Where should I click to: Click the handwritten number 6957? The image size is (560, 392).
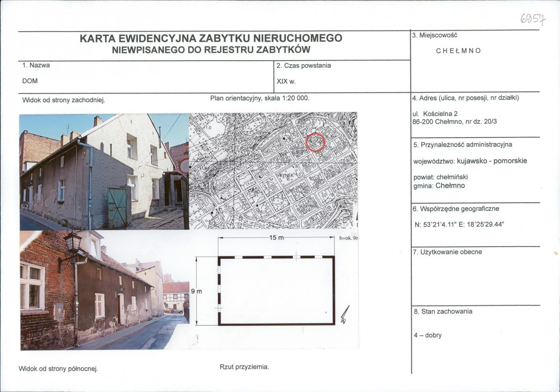coord(533,19)
